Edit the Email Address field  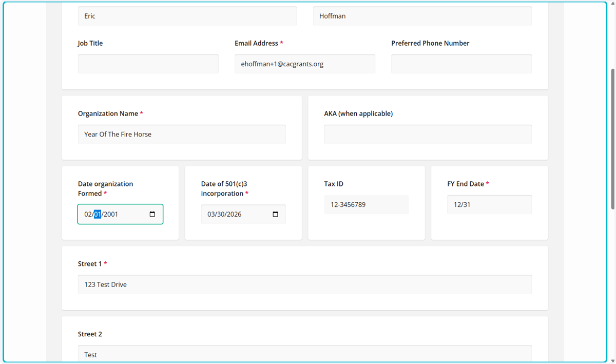click(x=305, y=64)
